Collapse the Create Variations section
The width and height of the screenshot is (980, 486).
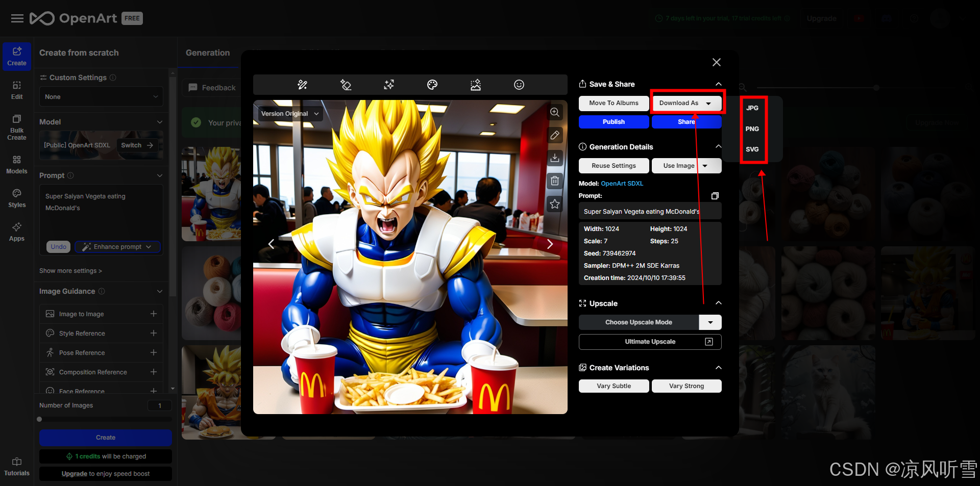718,368
